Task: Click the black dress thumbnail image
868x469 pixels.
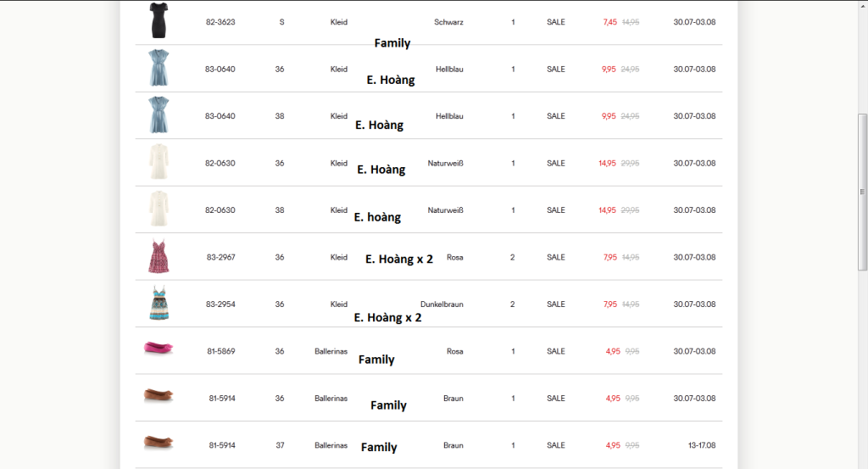Action: 158,20
